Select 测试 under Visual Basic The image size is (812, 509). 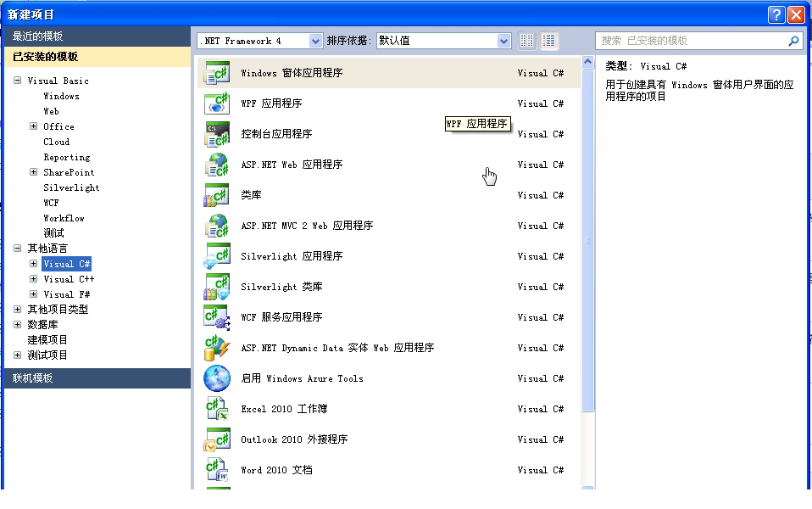54,233
